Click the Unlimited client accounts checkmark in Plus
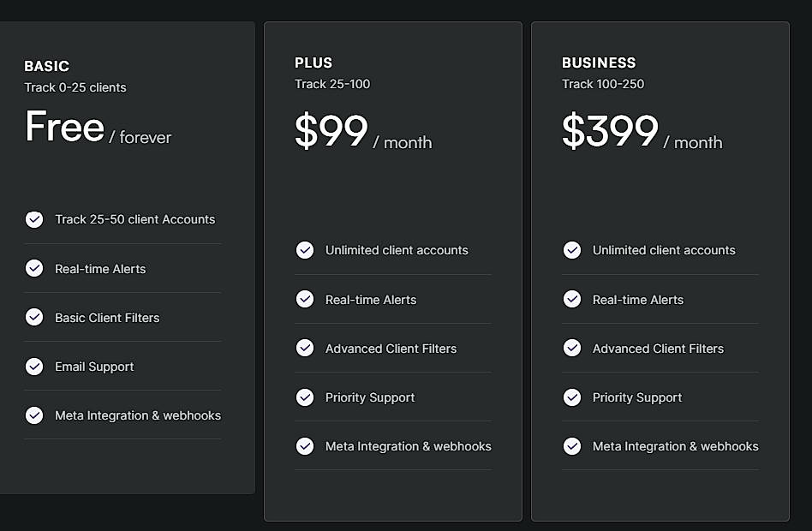This screenshot has width=812, height=531. [x=305, y=250]
